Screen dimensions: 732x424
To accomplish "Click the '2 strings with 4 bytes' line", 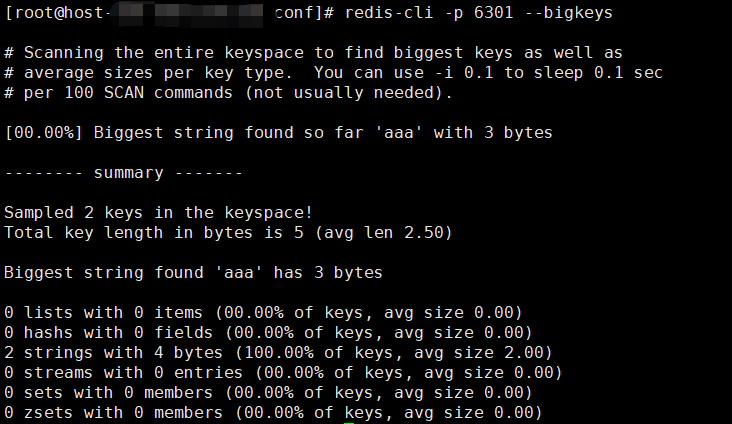I will pyautogui.click(x=273, y=352).
